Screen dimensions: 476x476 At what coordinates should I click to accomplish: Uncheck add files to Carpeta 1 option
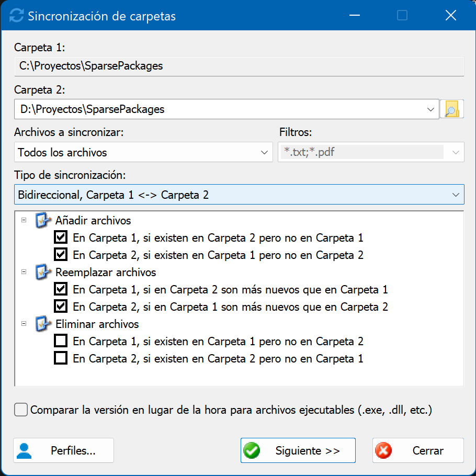coord(61,237)
